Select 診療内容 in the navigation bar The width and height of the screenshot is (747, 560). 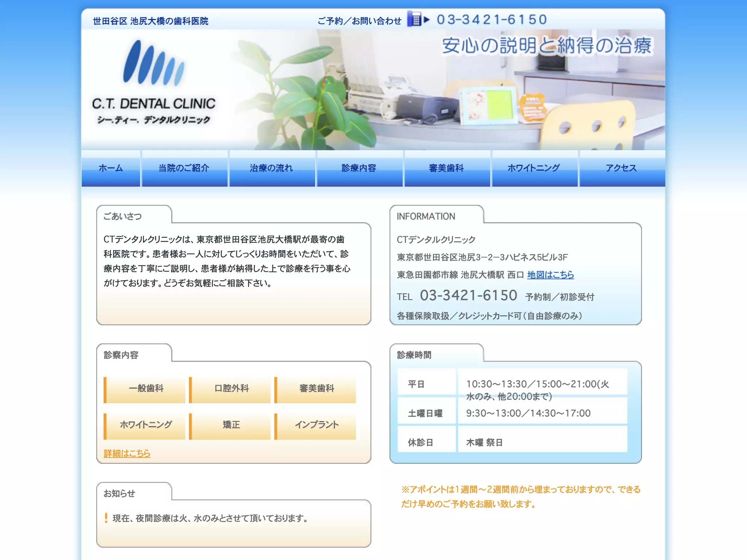coord(360,168)
